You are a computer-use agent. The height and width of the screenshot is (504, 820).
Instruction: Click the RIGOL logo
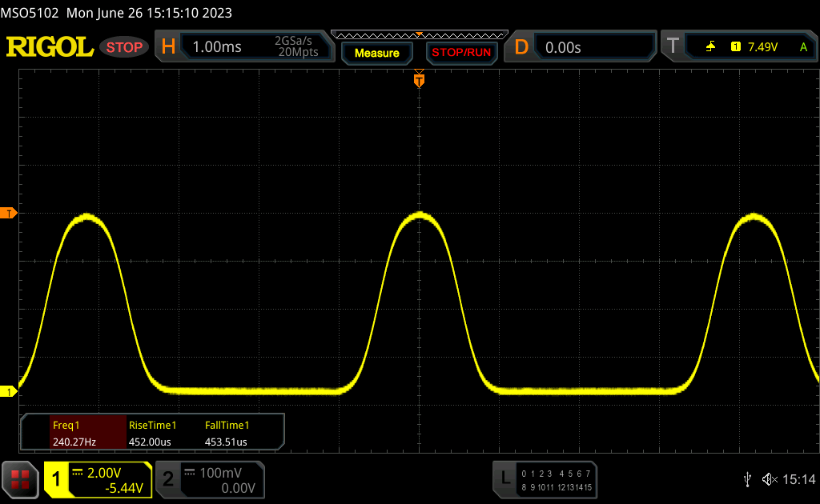click(50, 47)
